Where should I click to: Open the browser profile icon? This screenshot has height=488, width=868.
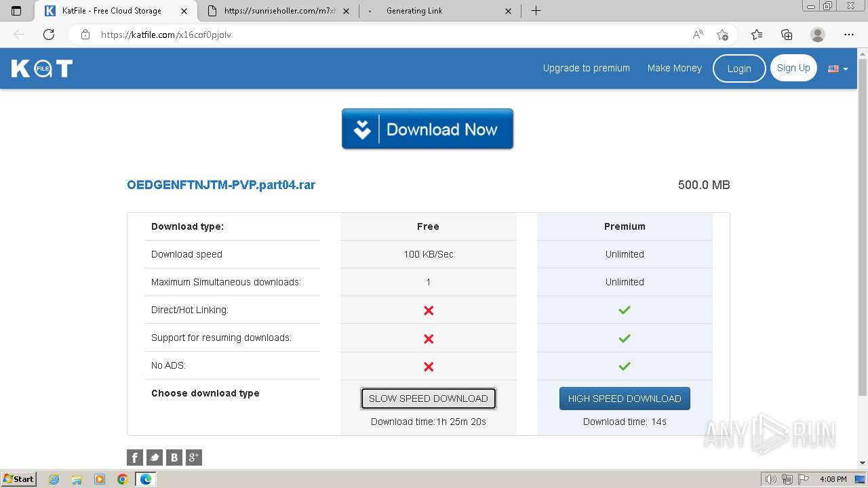818,35
